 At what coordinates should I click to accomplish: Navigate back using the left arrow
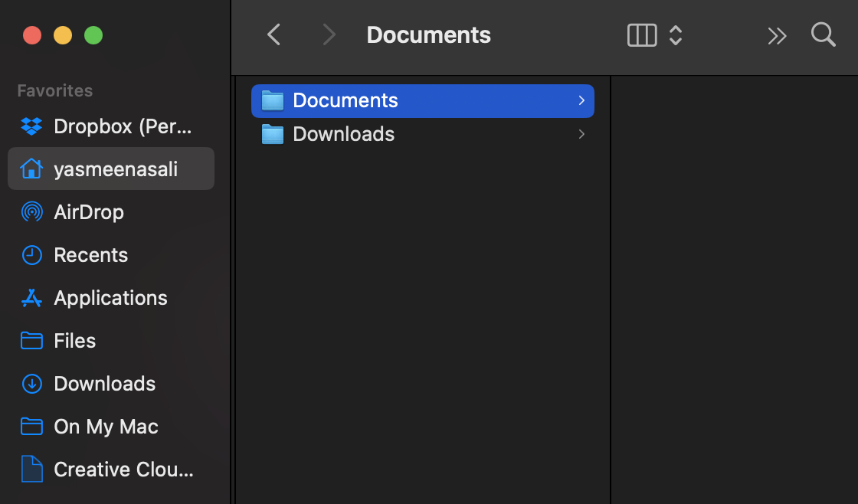point(273,34)
